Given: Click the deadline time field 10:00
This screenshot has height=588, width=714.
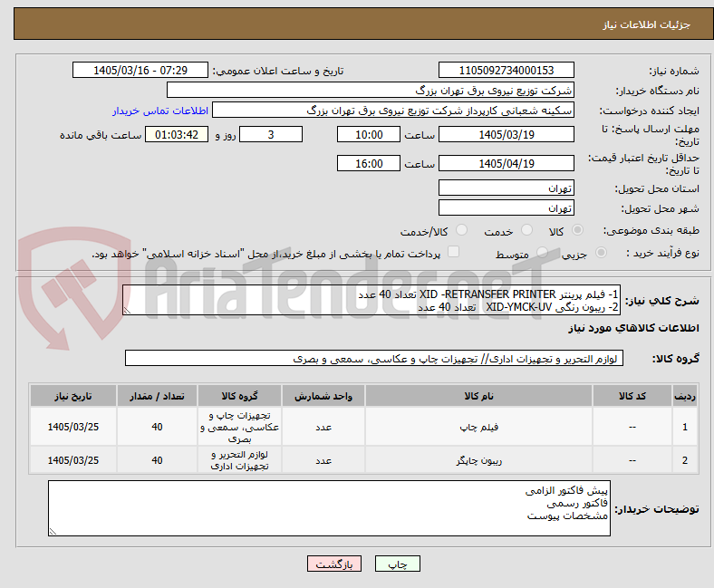Looking at the screenshot, I should 369,134.
